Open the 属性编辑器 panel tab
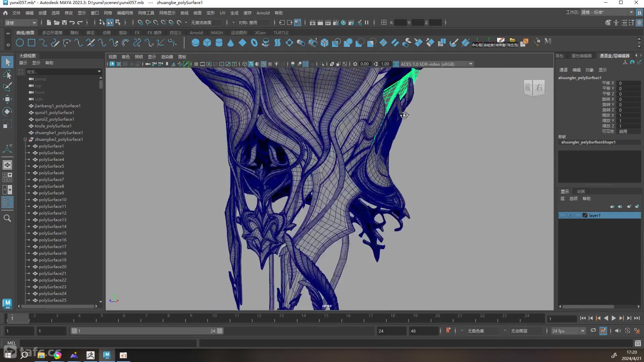This screenshot has width=644, height=362. 581,56
